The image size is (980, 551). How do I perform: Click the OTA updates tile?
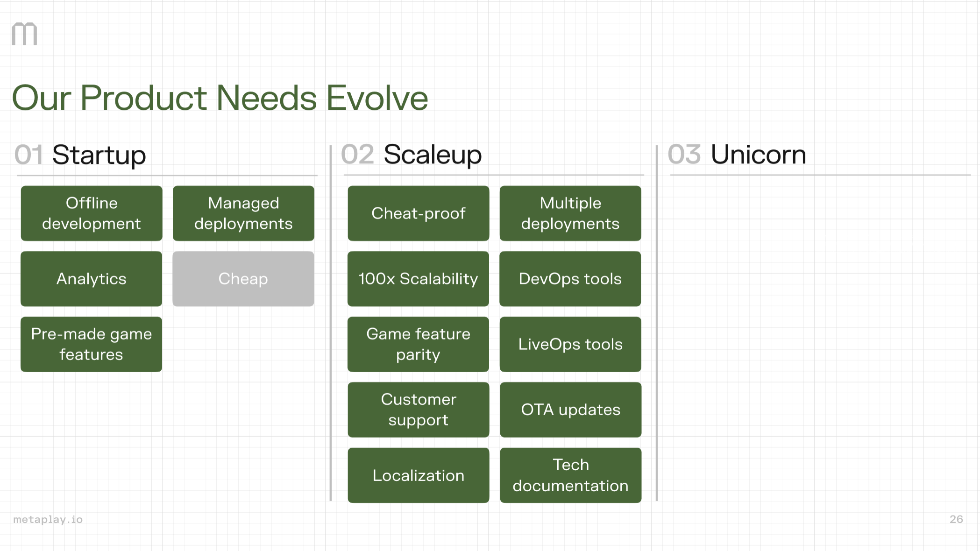click(570, 410)
